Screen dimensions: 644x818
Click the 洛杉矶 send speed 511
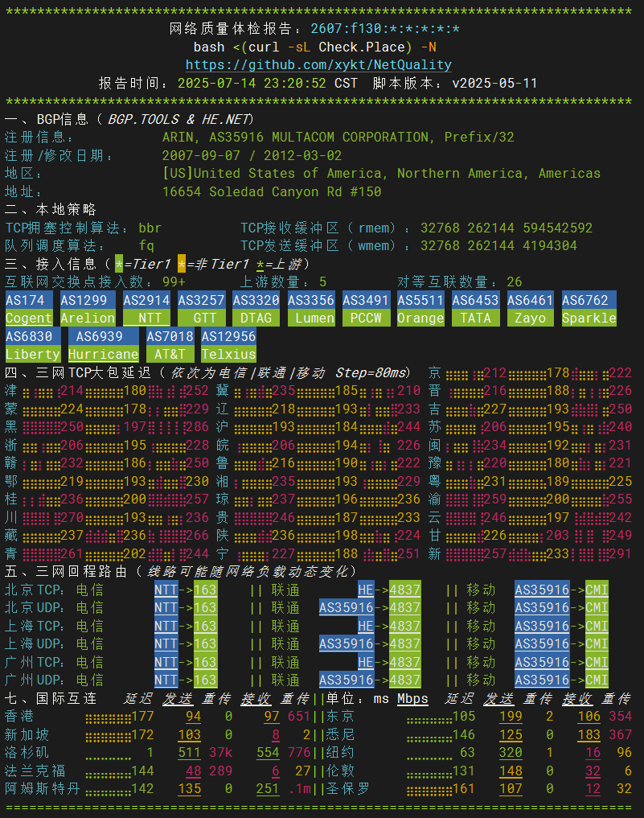pyautogui.click(x=189, y=753)
